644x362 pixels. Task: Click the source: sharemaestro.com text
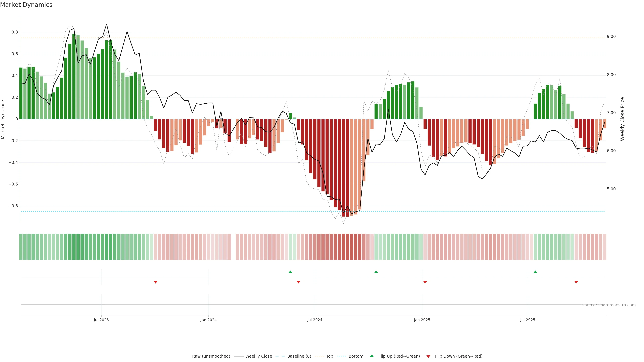(609, 305)
